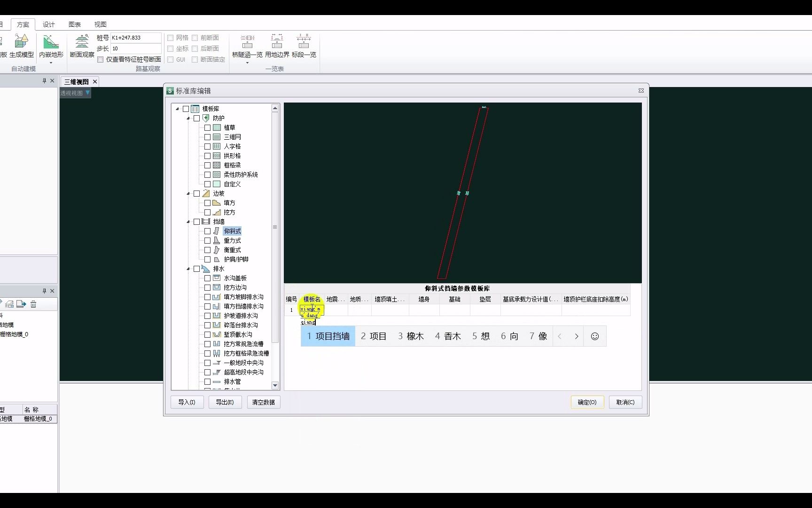Click the 取消(C) button
Screen dimensions: 812x508
coord(625,402)
